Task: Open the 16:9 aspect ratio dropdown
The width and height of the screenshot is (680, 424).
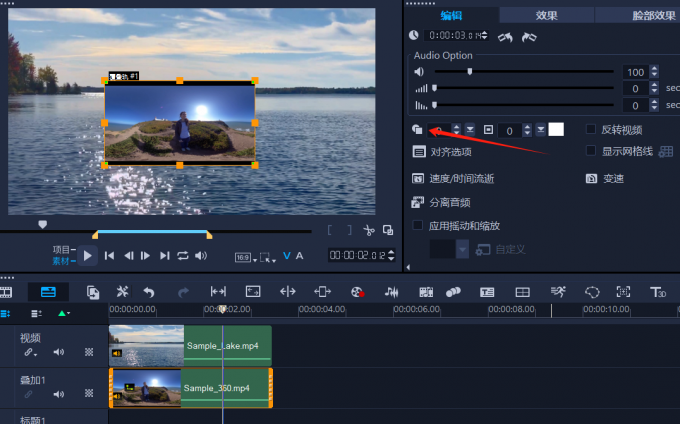Action: [246, 258]
